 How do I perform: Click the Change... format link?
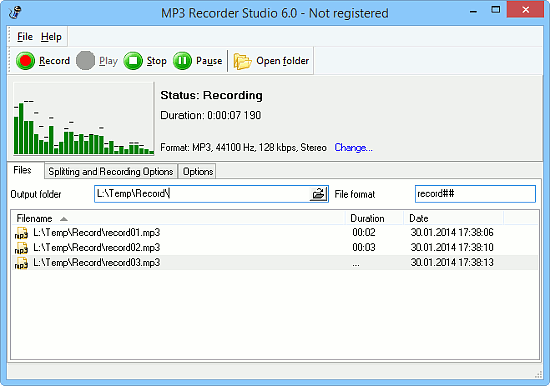click(x=353, y=147)
